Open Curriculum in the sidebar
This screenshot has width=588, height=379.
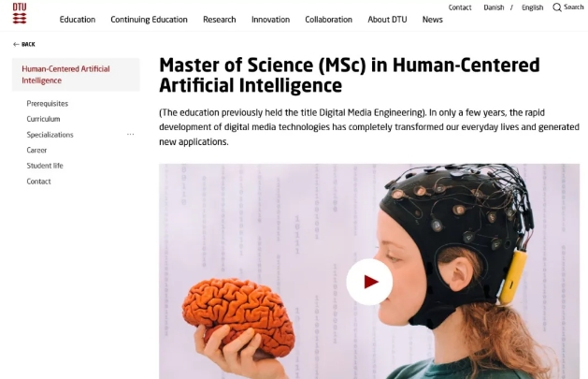[43, 119]
